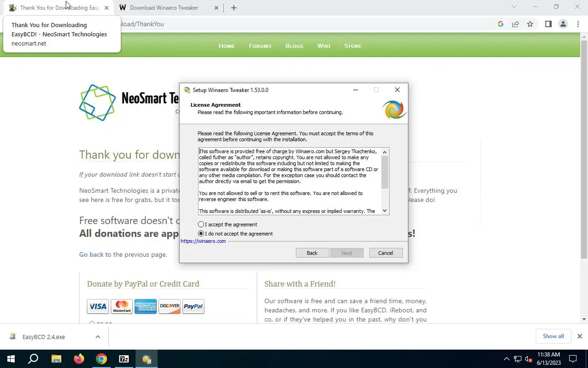Expand options chevron for EasyBCD 2.4.exe download
Image resolution: width=588 pixels, height=368 pixels.
click(x=98, y=337)
